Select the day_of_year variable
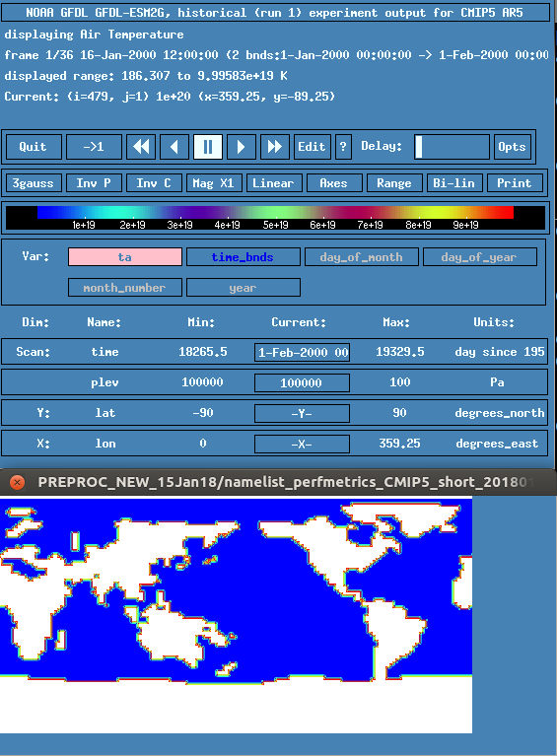Viewport: 557px width, 756px height. [x=480, y=257]
